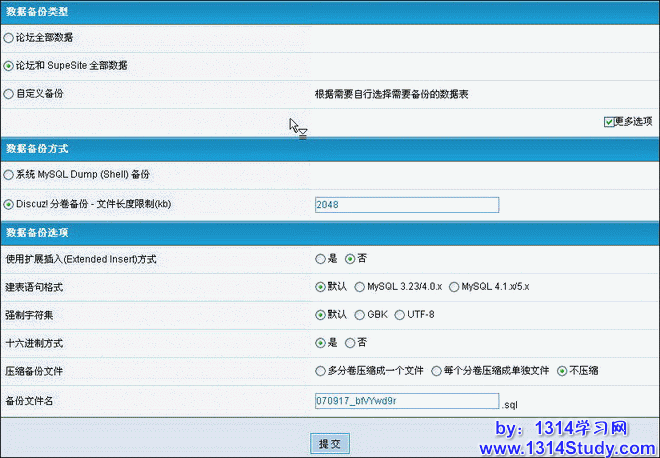Image resolution: width=660 pixels, height=458 pixels.
Task: Choose 自定义备份 radio option
Action: coord(9,93)
